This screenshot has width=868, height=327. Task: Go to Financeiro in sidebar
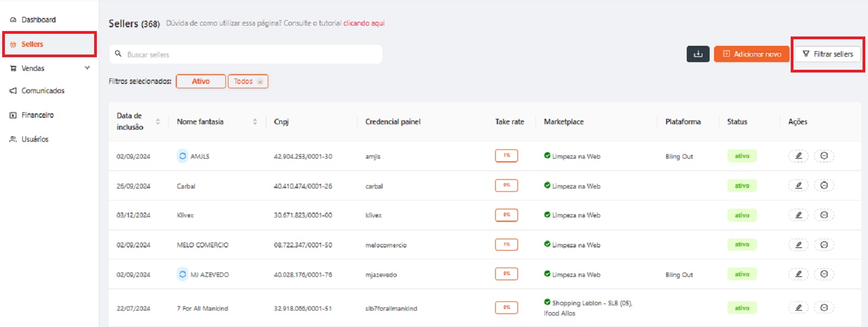[x=37, y=115]
